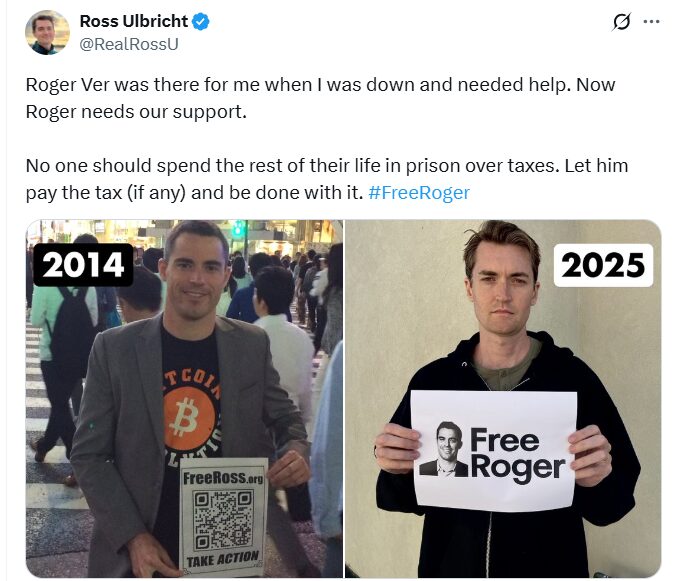
Task: Open the three-dot more options menu
Action: (652, 22)
